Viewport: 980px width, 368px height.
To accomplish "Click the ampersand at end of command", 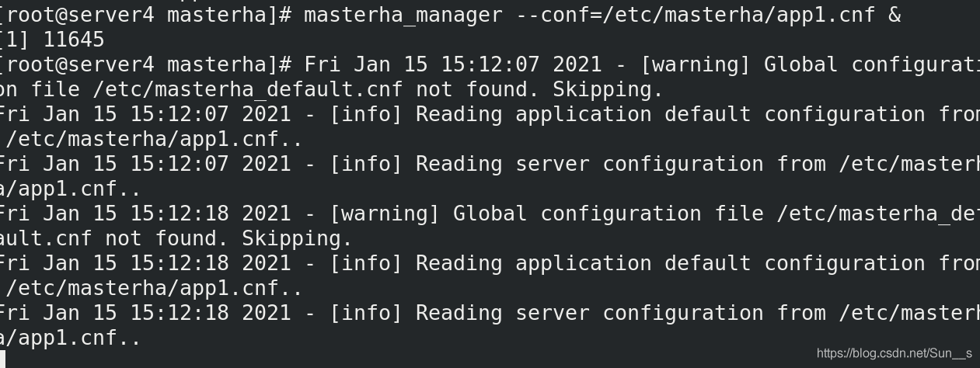I will pyautogui.click(x=895, y=15).
